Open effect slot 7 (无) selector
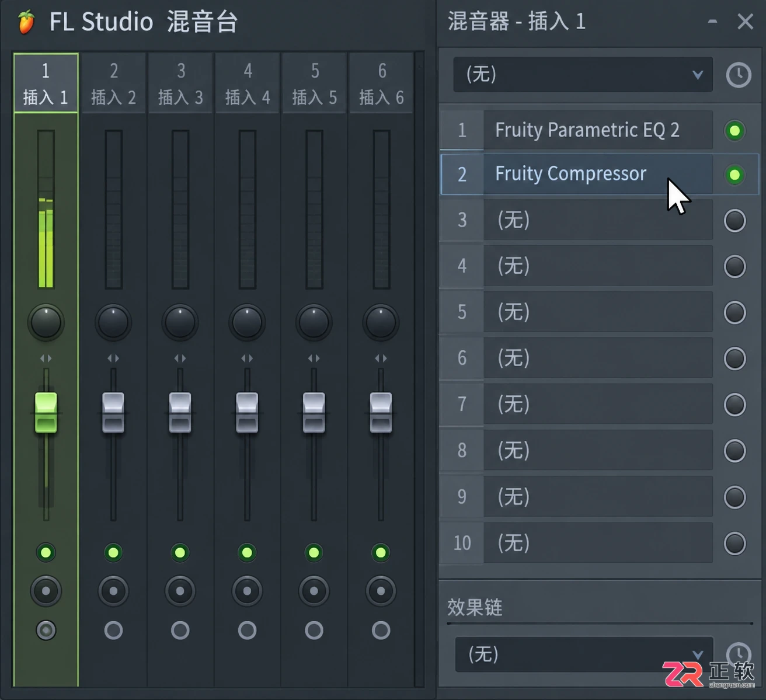The width and height of the screenshot is (766, 700). [x=598, y=404]
